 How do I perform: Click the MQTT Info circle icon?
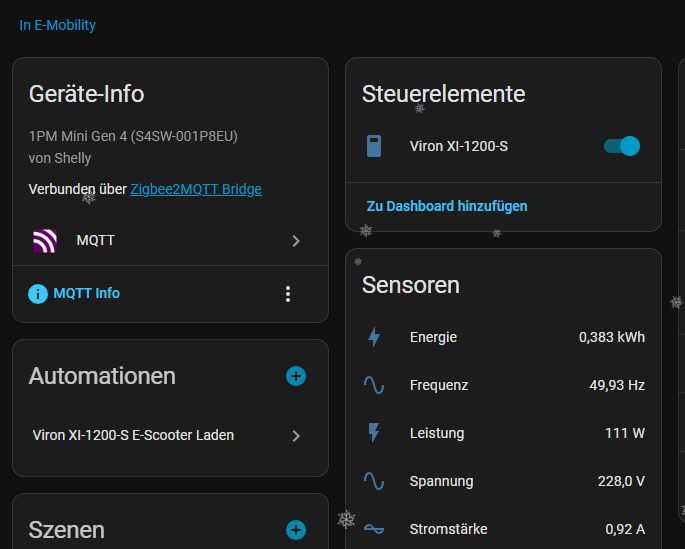tap(38, 294)
